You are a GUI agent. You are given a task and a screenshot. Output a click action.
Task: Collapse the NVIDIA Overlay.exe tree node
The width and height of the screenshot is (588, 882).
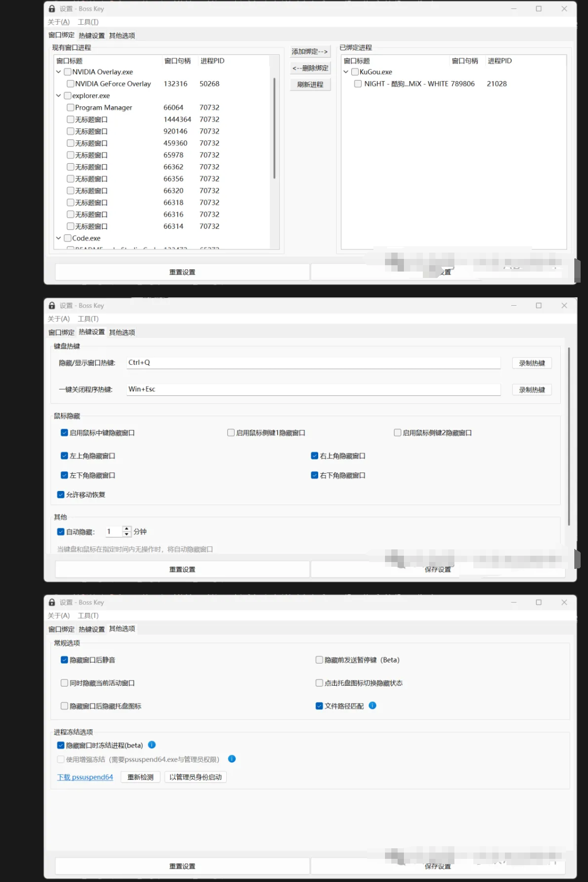pyautogui.click(x=58, y=72)
